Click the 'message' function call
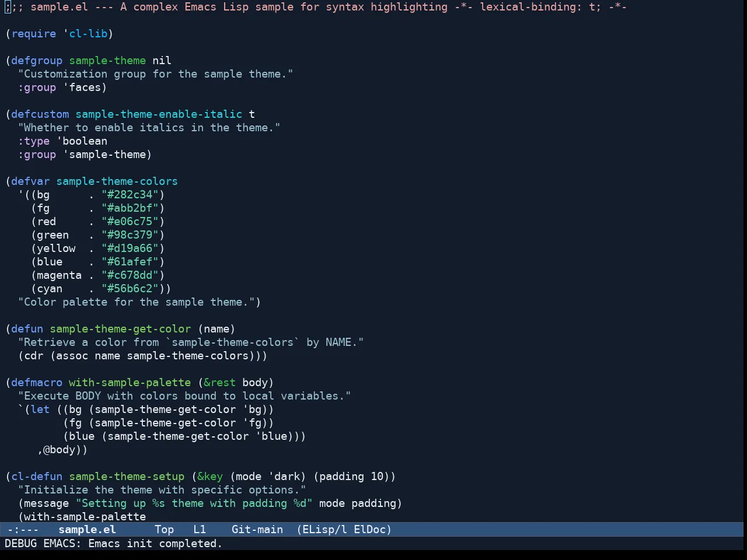Screen dimensions: 747x560 pyautogui.click(x=47, y=503)
